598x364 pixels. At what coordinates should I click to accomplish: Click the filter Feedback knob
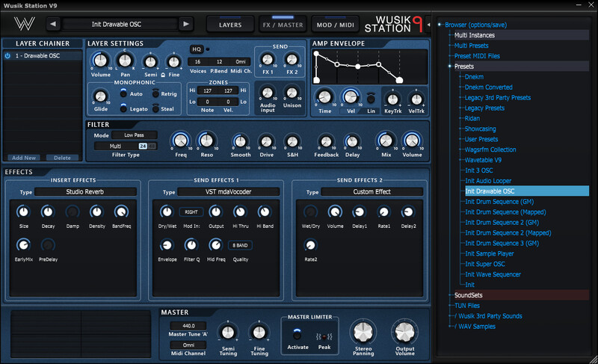326,142
